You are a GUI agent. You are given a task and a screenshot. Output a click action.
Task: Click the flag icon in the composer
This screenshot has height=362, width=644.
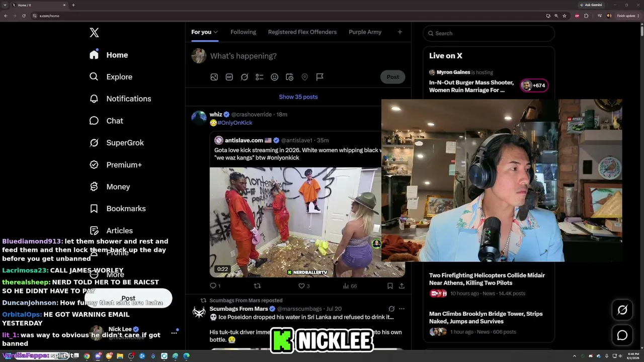tap(320, 77)
